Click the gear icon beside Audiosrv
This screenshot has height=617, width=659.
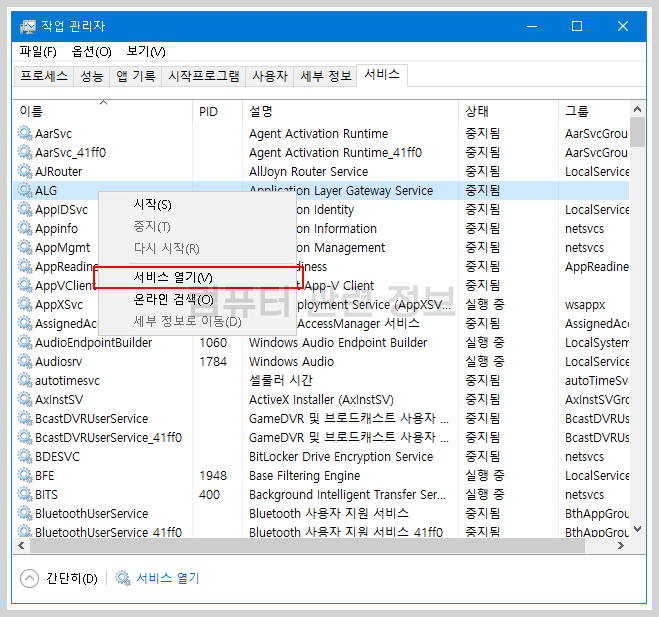25,361
